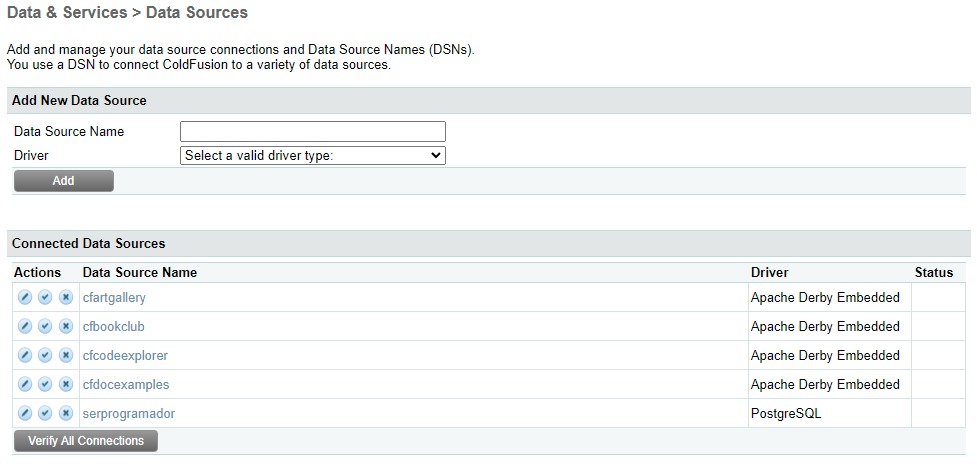Viewport: 977px width, 466px height.
Task: Open the cfcodeexplorer link
Action: [x=125, y=356]
